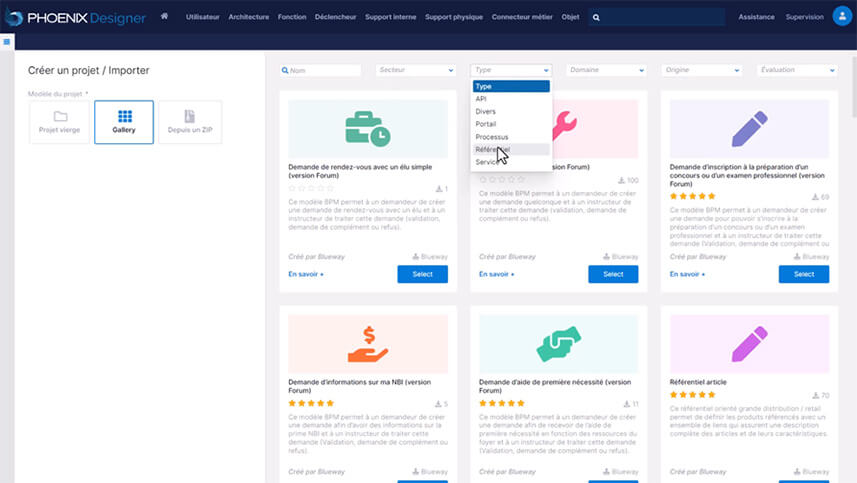This screenshot has width=857, height=483.
Task: Open the Domaine filter dropdown
Action: pos(606,71)
